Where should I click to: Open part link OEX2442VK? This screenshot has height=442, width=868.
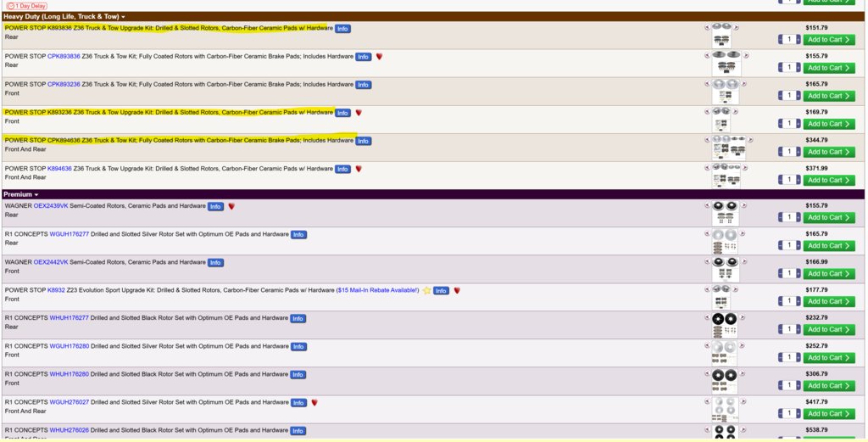pyautogui.click(x=51, y=262)
